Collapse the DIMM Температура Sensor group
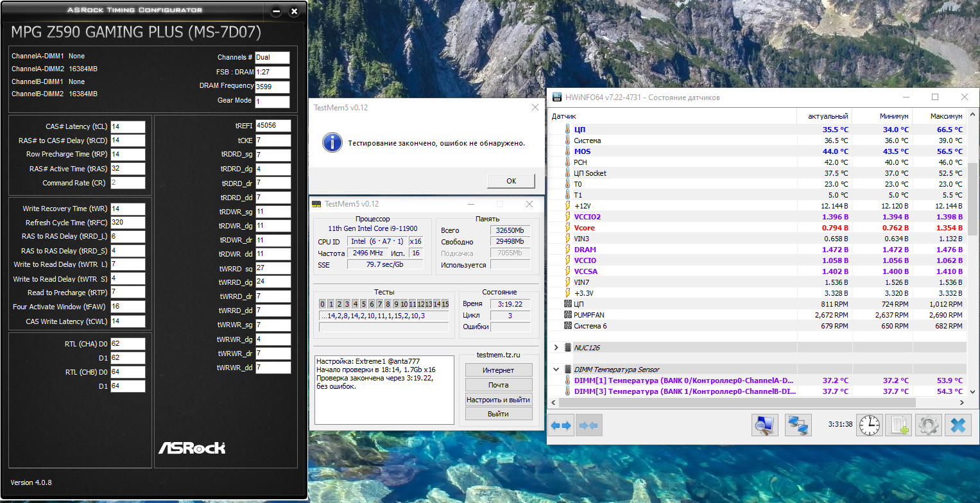The height and width of the screenshot is (503, 980). [556, 370]
